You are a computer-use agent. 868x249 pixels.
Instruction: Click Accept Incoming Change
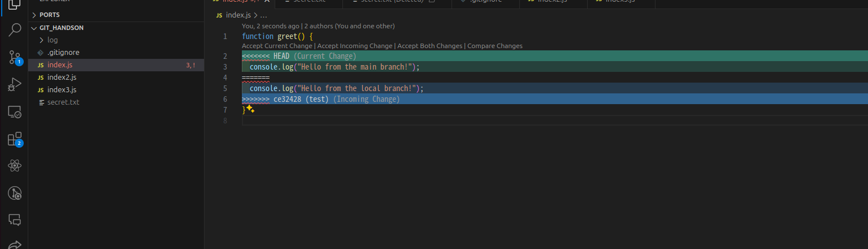tap(355, 46)
